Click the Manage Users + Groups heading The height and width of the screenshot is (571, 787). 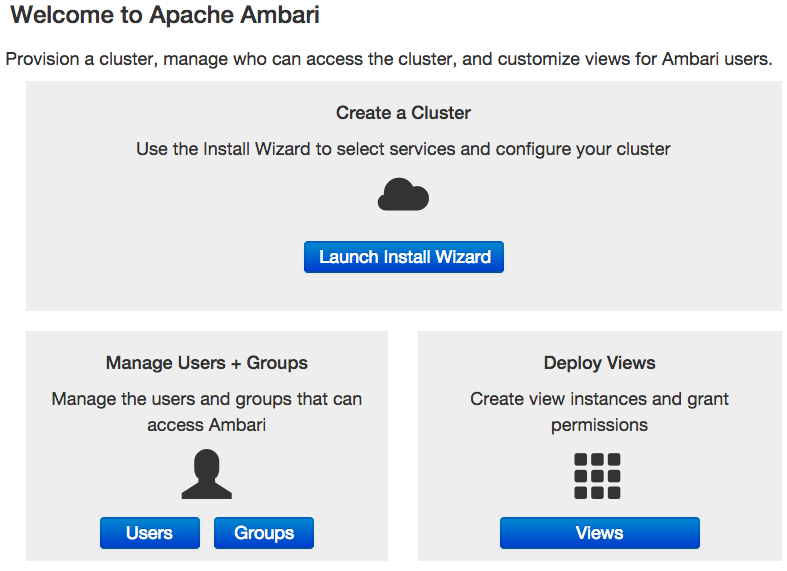(206, 363)
